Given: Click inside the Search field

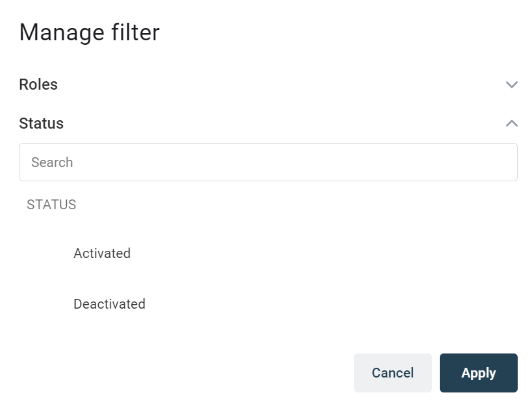Looking at the screenshot, I should pos(268,162).
